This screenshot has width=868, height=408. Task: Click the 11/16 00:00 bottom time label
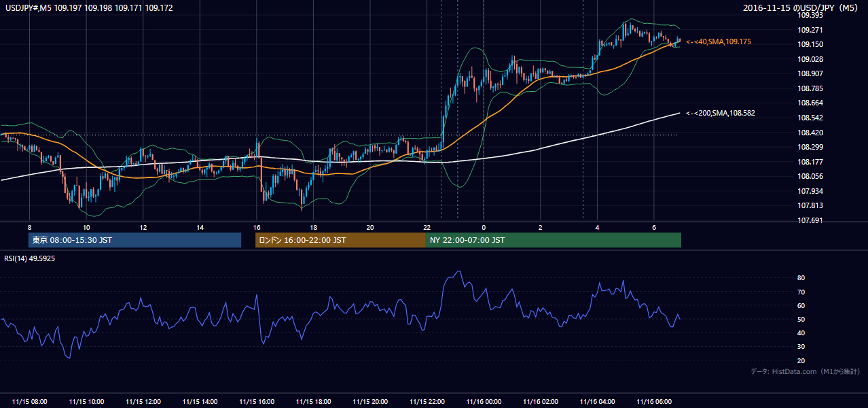484,401
